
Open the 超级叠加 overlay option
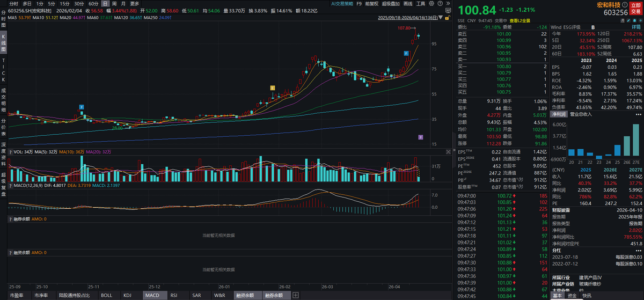click(x=391, y=3)
